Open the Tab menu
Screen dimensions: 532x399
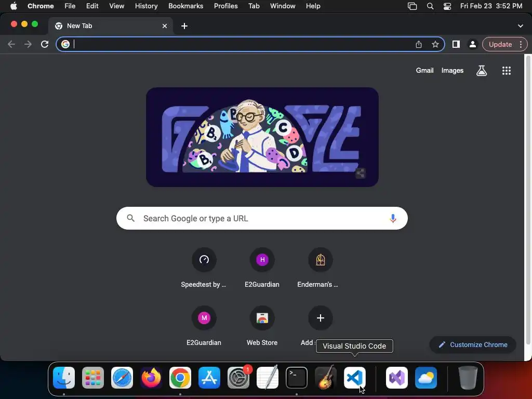[x=254, y=6]
